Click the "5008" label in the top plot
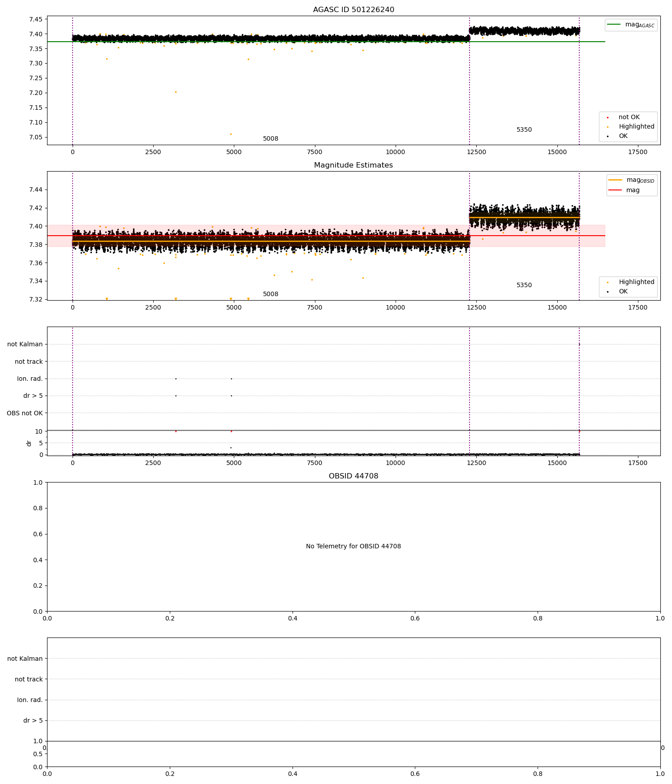 pyautogui.click(x=271, y=139)
